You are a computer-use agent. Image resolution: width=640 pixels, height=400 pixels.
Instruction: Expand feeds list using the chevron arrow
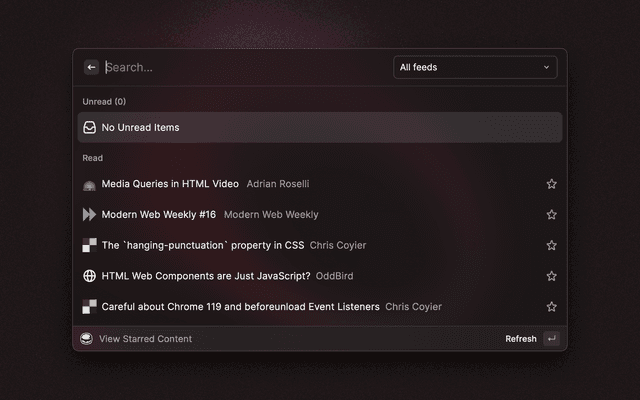546,67
